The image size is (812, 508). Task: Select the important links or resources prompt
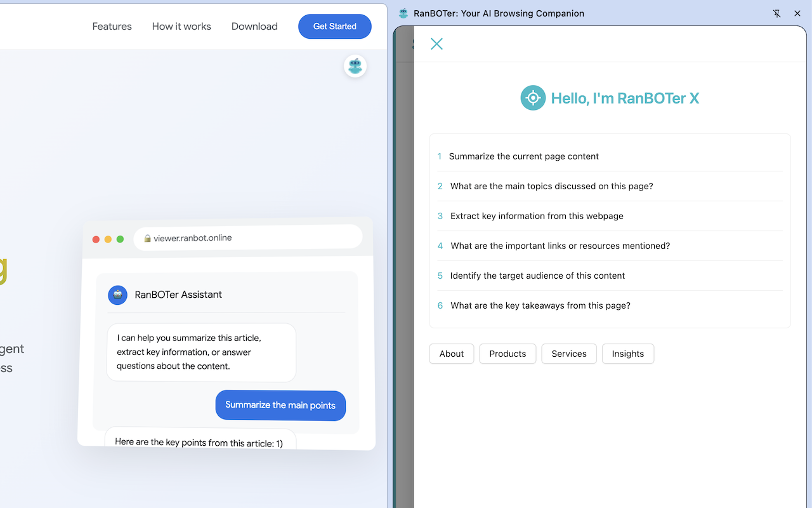610,246
